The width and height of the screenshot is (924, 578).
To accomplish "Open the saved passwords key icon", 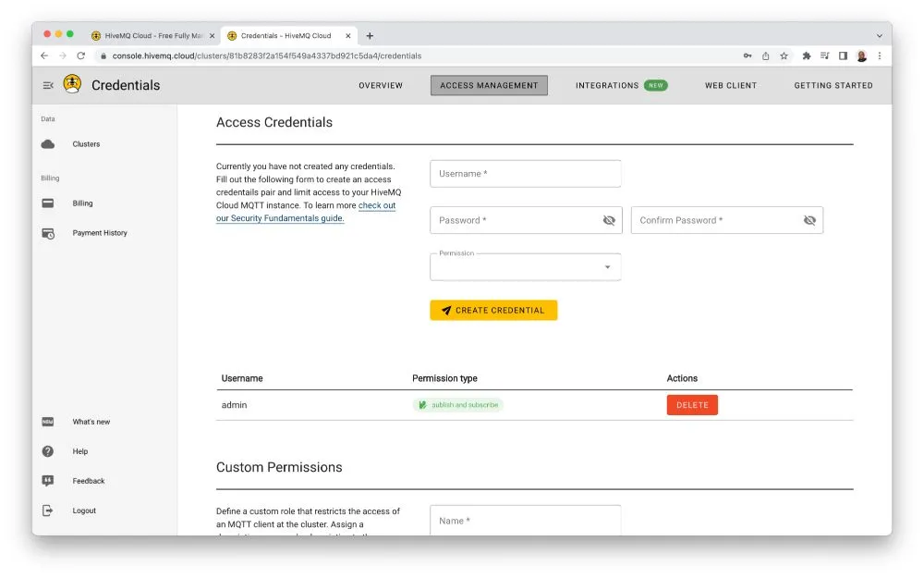I will (x=748, y=55).
